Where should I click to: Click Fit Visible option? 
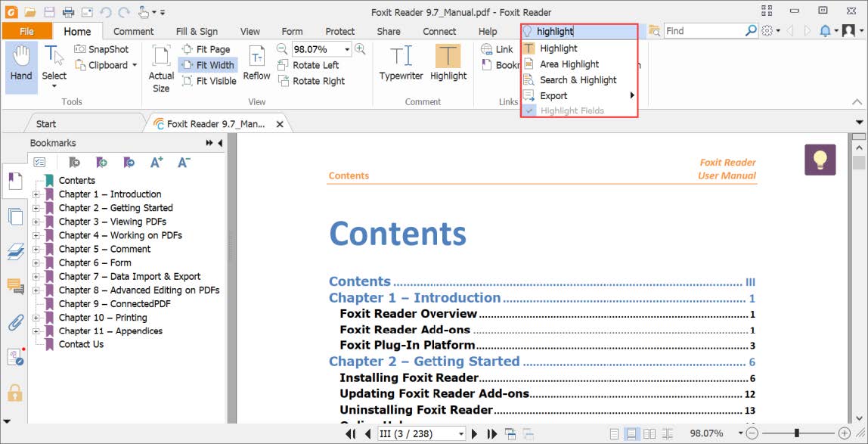point(209,81)
